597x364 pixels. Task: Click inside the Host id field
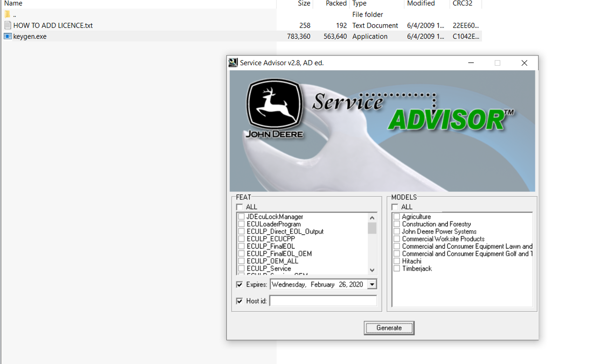323,301
